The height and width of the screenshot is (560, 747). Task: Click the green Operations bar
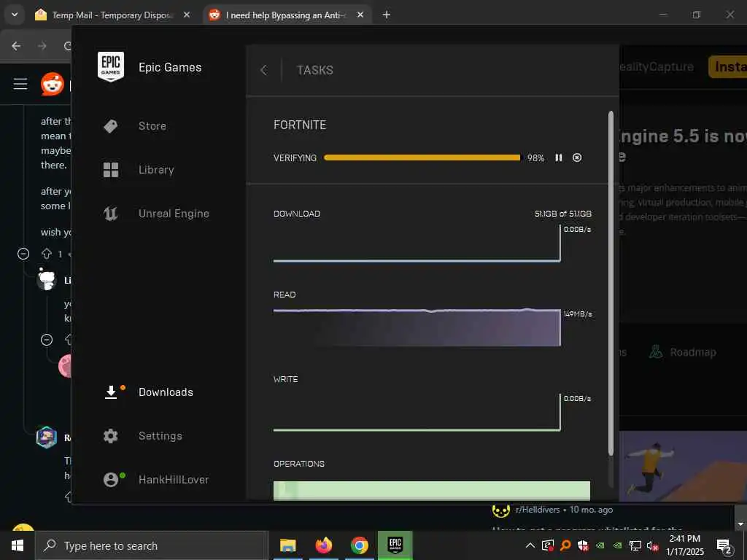432,491
